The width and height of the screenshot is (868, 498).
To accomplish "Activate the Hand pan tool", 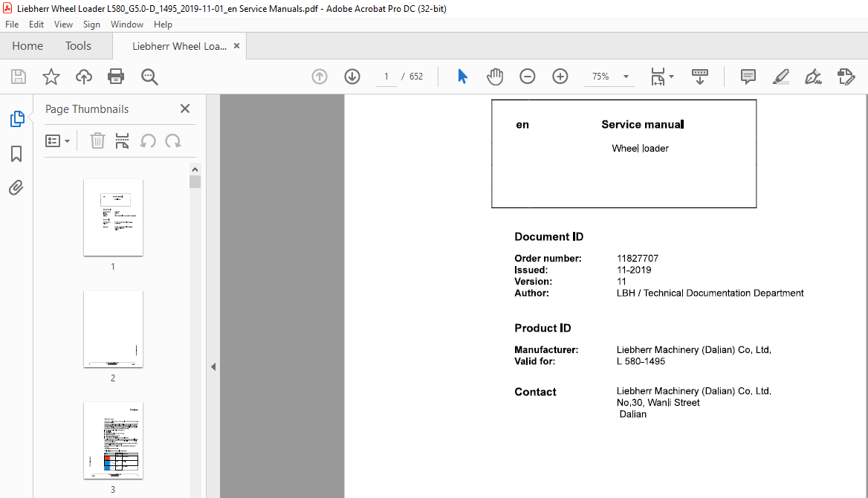I will pos(495,77).
